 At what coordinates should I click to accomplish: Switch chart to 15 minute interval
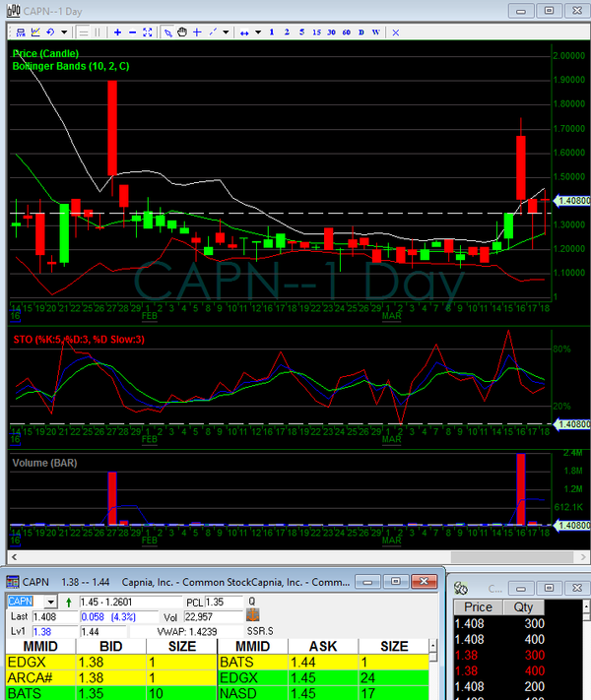tap(316, 32)
